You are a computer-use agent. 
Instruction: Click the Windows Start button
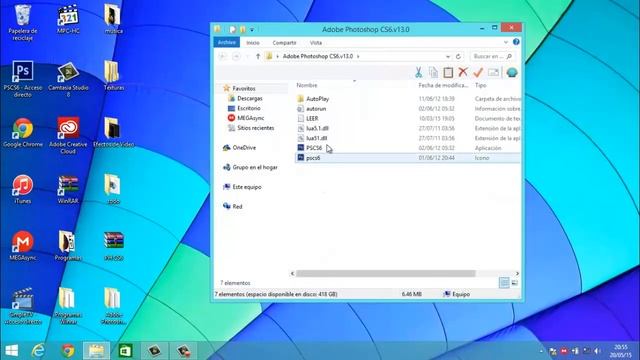coord(12,351)
